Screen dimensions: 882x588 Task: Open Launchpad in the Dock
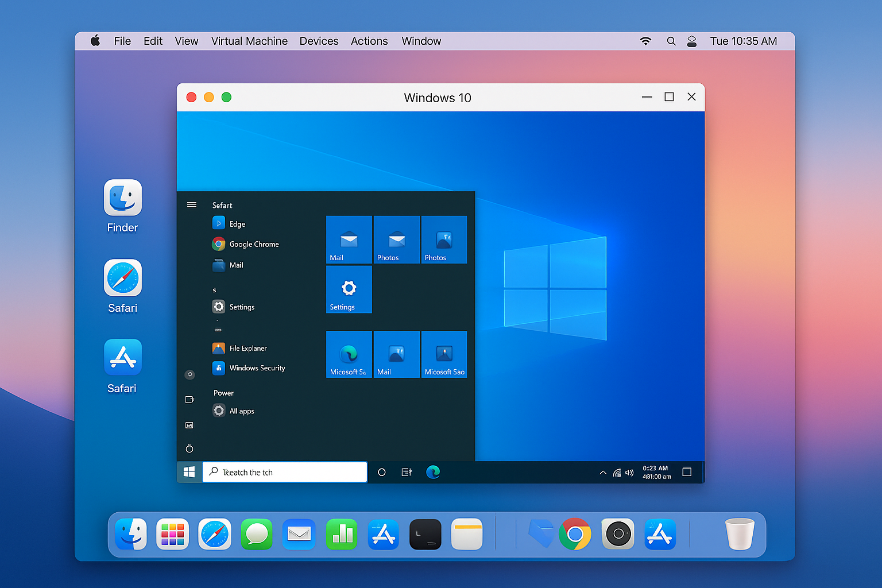(173, 534)
